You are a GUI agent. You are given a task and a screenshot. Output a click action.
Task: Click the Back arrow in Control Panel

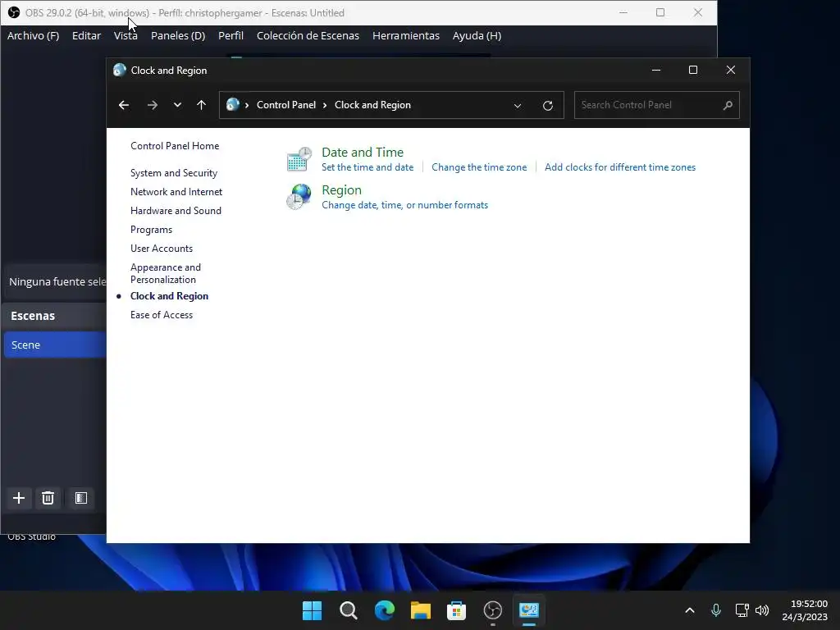pyautogui.click(x=124, y=105)
